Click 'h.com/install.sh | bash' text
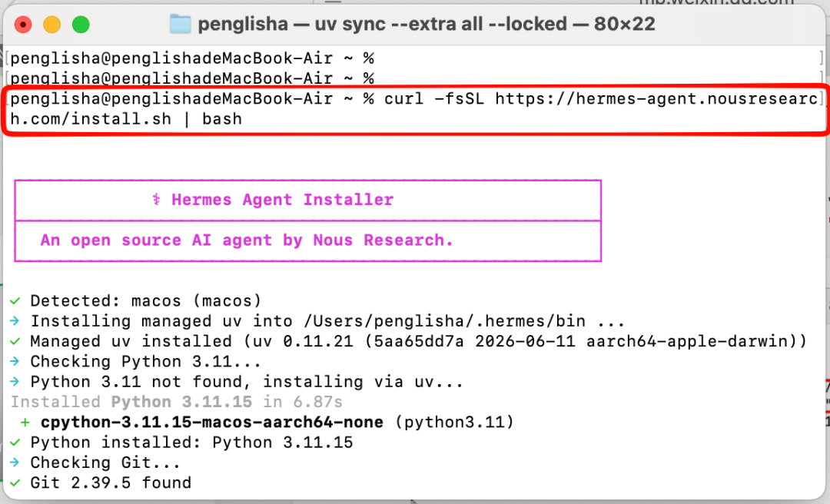This screenshot has height=504, width=830. pos(126,119)
